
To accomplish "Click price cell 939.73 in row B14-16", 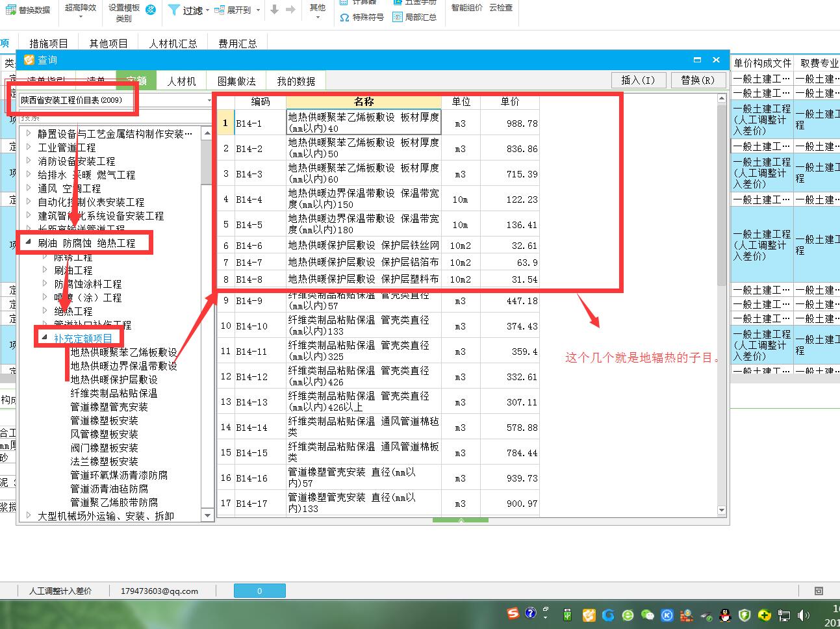I will (510, 478).
